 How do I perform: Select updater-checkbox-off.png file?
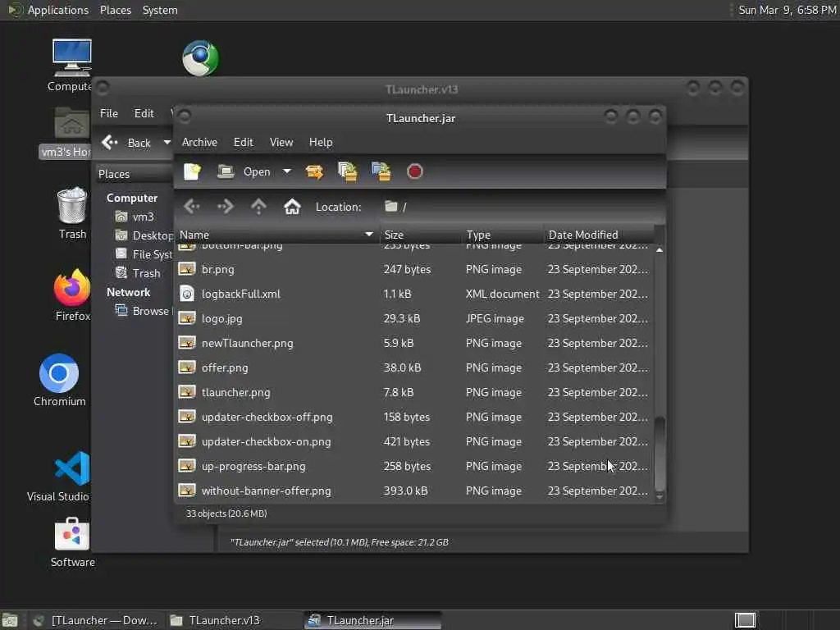coord(414,418)
